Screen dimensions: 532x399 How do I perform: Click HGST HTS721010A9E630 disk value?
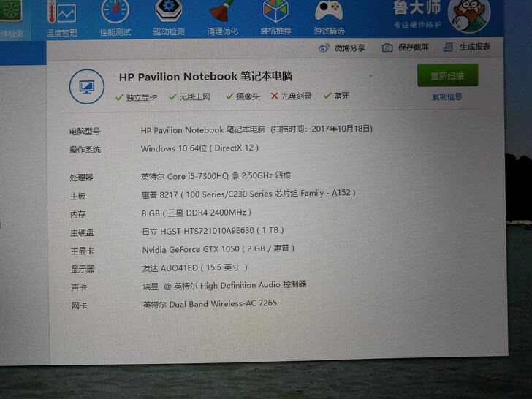pos(213,231)
